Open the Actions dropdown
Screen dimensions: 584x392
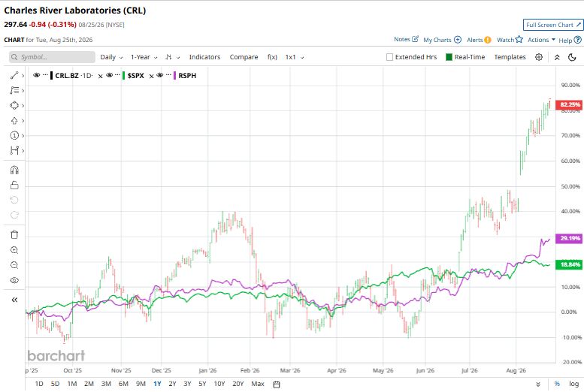tap(542, 40)
